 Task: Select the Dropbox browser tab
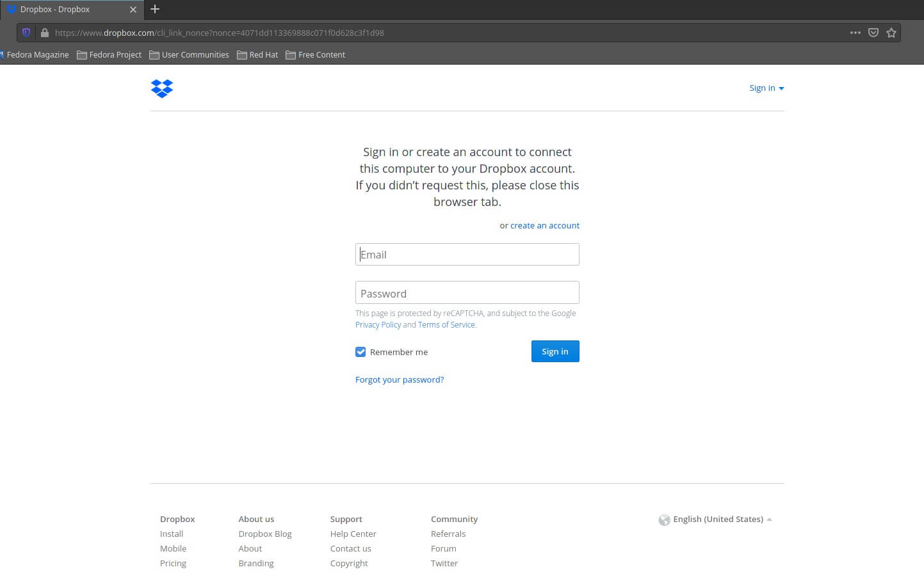point(64,10)
